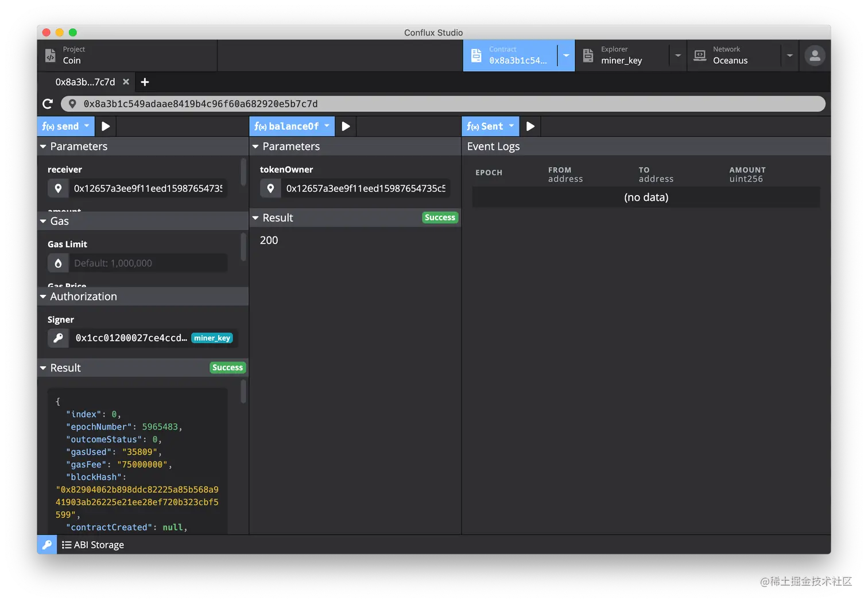
Task: Click the AMOUNT uint256 column header
Action: pyautogui.click(x=747, y=174)
